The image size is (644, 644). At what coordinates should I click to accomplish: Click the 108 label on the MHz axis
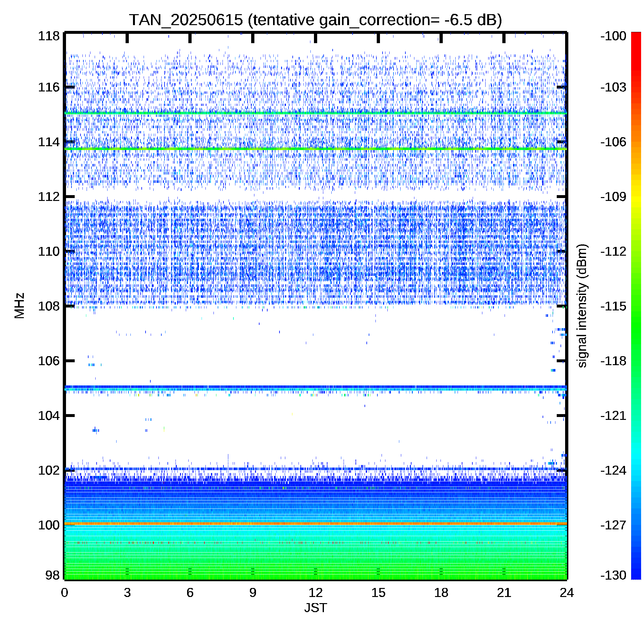pos(49,306)
